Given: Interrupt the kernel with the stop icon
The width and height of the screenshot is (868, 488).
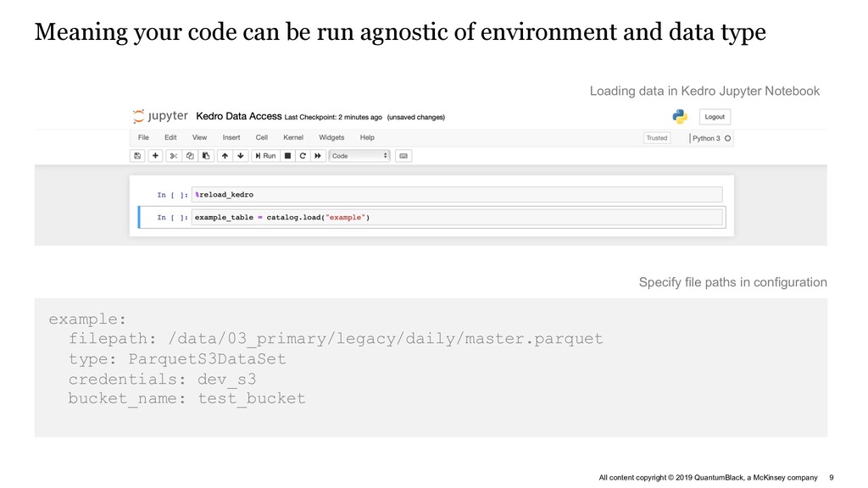Looking at the screenshot, I should (x=287, y=156).
